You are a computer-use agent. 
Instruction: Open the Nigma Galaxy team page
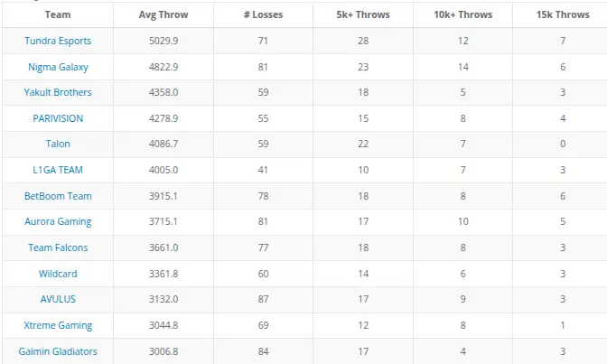58,67
